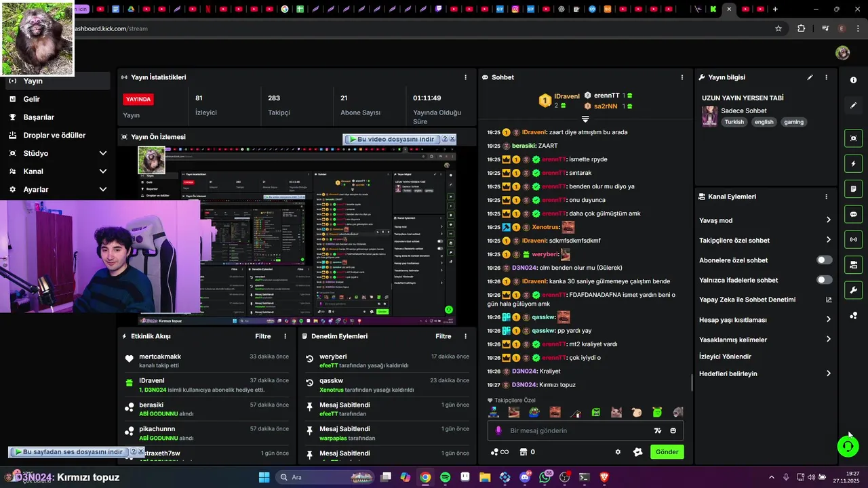Click the Windows taskbar search box

324,477
